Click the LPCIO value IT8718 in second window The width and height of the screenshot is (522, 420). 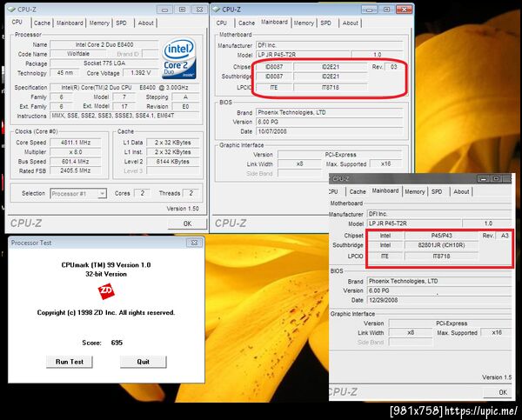point(331,88)
